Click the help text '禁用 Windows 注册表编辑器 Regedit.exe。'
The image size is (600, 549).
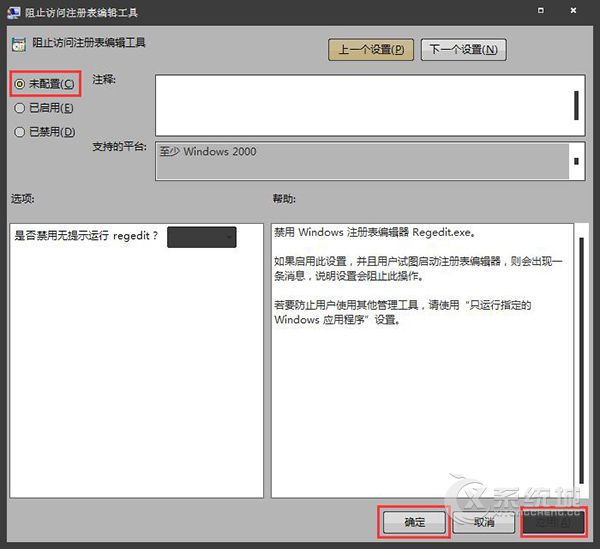(x=375, y=232)
